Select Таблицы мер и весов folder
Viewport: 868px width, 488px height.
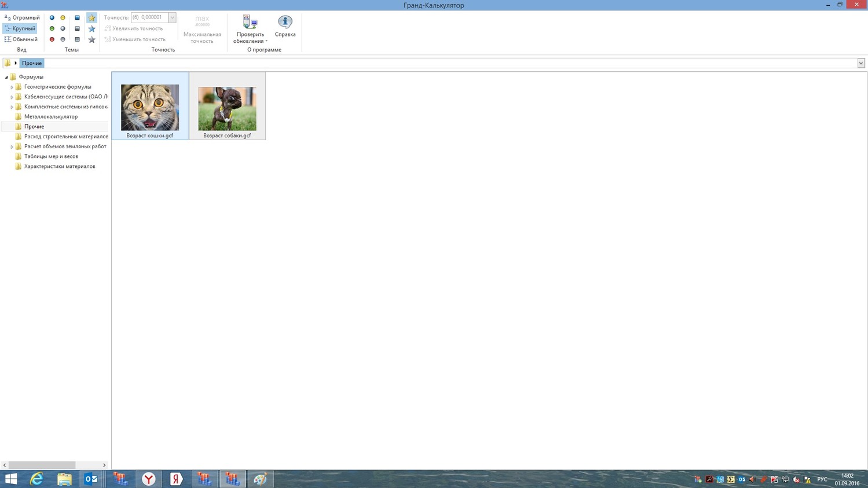(x=51, y=156)
